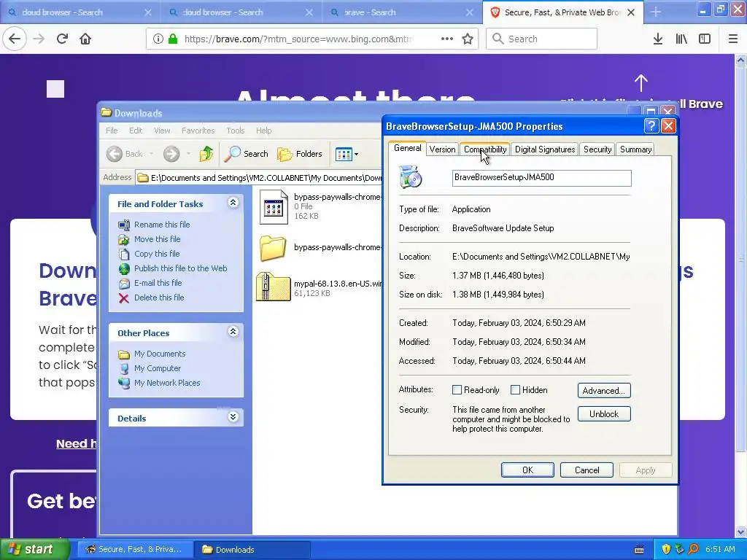Open My Documents in Other Places
The image size is (747, 560).
pos(160,354)
